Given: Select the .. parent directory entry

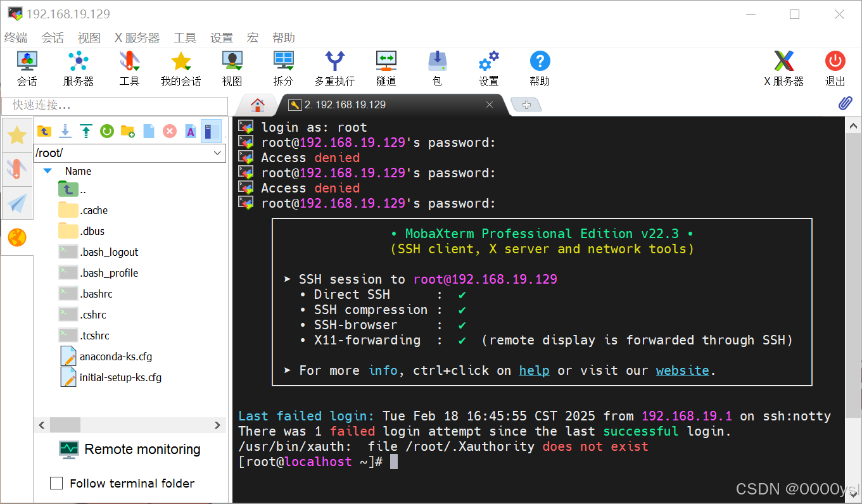Looking at the screenshot, I should click(x=72, y=189).
